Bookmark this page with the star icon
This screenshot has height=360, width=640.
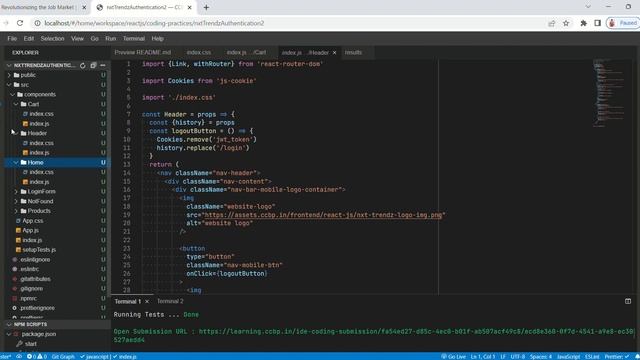[566, 23]
